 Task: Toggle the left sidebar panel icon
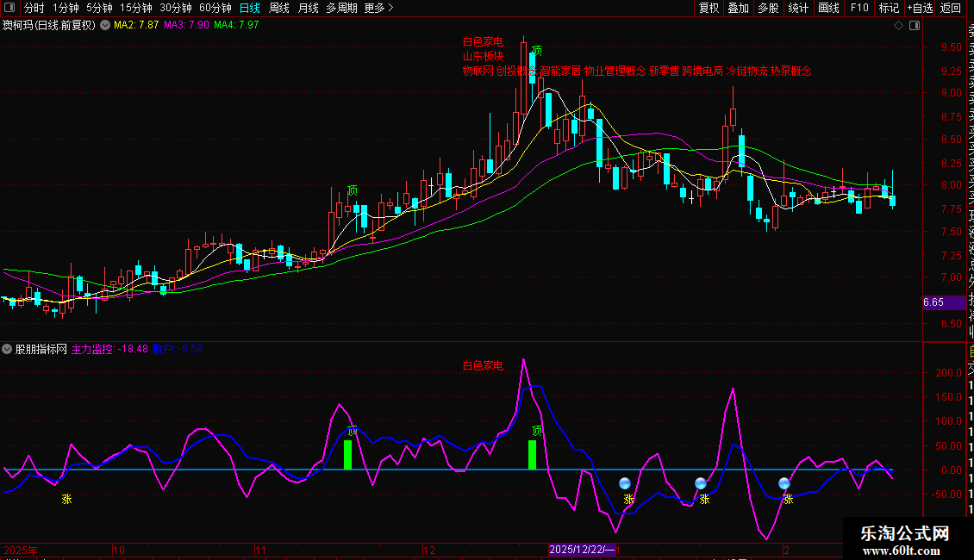pyautogui.click(x=9, y=8)
